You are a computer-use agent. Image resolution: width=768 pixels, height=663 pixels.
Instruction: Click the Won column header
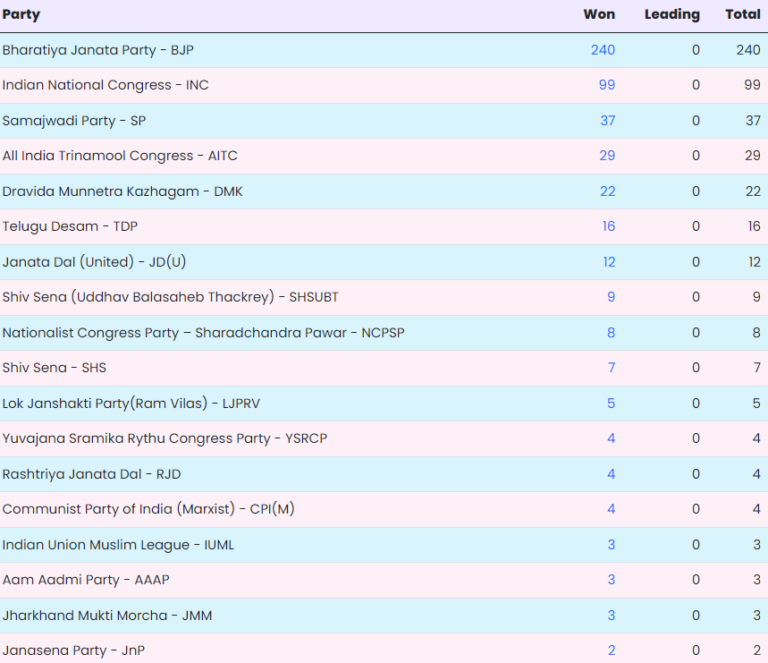(x=599, y=15)
